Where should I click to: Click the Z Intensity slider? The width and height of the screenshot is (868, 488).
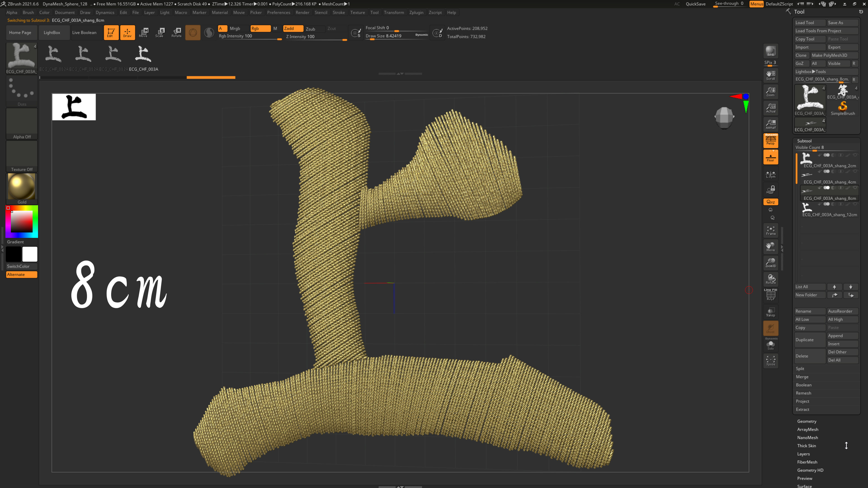316,37
